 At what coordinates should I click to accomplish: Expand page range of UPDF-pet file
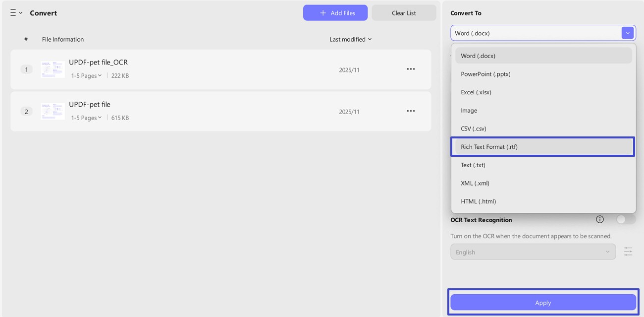[x=86, y=118]
